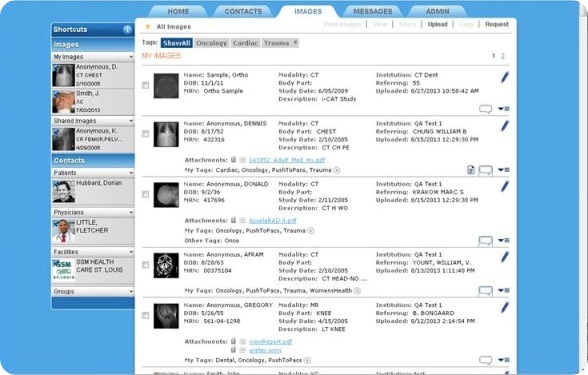Open the Anonymous, GREGORY knee MR thumbnail
This screenshot has height=375, width=588.
166,316
